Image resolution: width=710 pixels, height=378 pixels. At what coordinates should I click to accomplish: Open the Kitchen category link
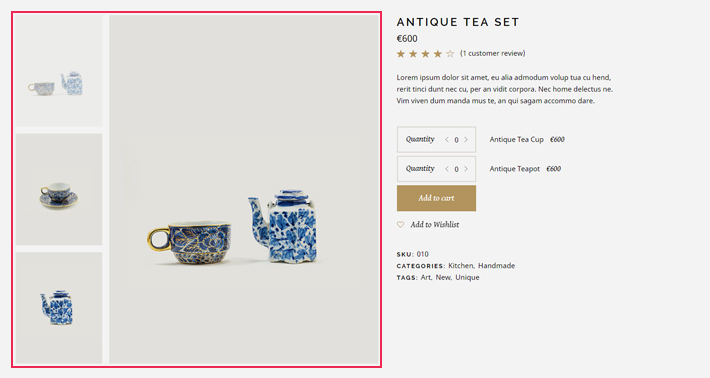point(461,266)
